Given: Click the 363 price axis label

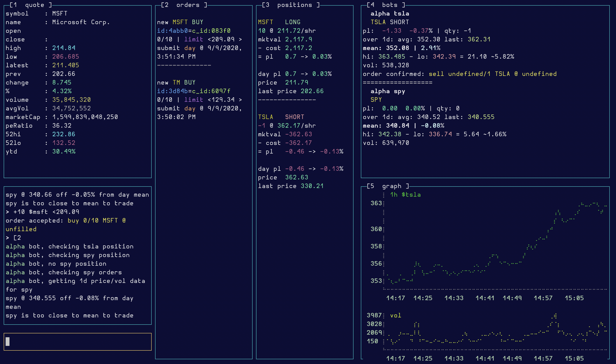Looking at the screenshot, I should pos(376,203).
